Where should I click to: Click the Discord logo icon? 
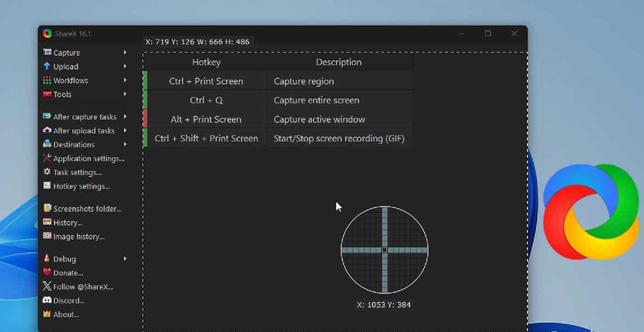coord(47,300)
